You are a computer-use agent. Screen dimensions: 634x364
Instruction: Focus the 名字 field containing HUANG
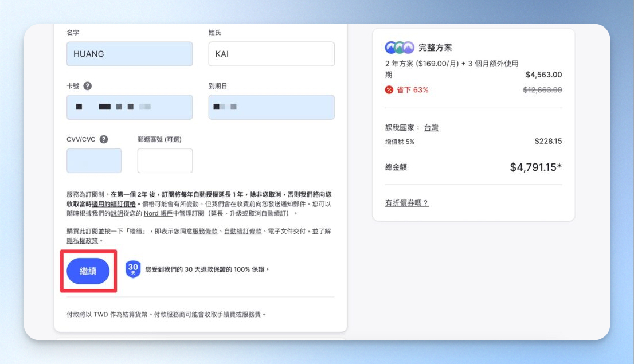click(130, 54)
